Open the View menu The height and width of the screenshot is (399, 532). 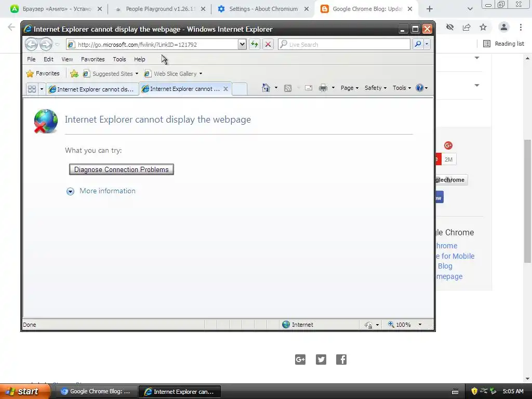(67, 59)
